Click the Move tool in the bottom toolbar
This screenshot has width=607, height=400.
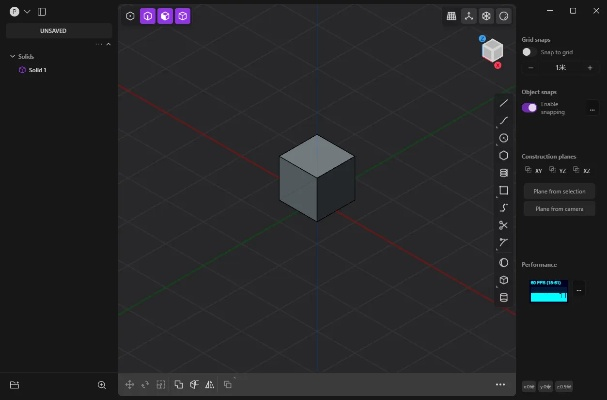pos(129,384)
